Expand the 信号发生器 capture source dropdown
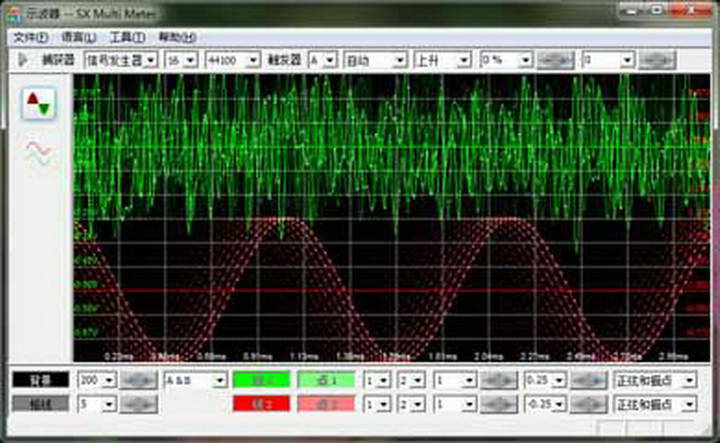Image resolution: width=720 pixels, height=443 pixels. pos(120,60)
